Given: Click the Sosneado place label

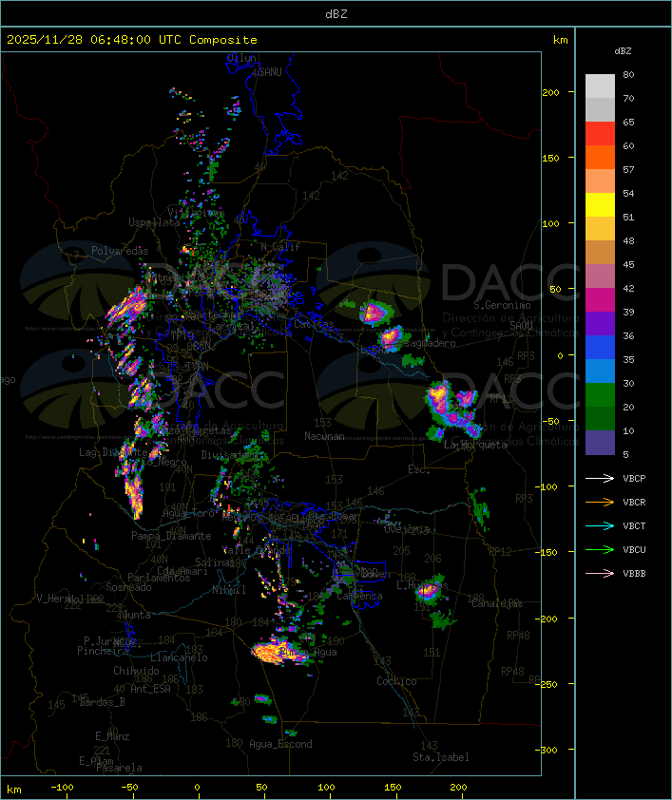Looking at the screenshot, I should (x=128, y=587).
